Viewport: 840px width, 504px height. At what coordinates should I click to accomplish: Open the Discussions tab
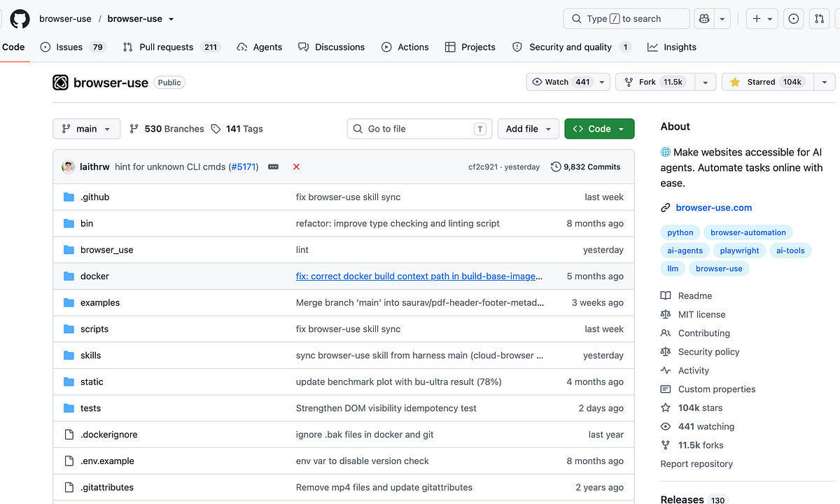tap(332, 47)
